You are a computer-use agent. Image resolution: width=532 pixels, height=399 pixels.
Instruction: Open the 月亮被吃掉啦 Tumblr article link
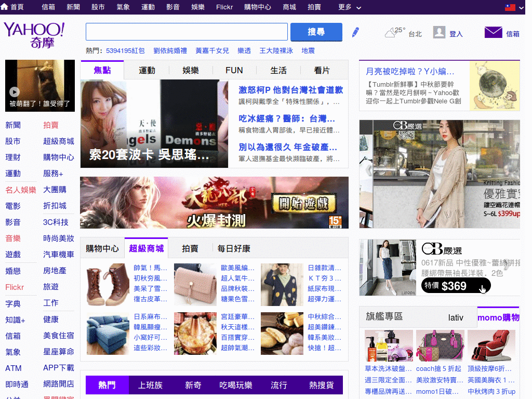[x=410, y=71]
